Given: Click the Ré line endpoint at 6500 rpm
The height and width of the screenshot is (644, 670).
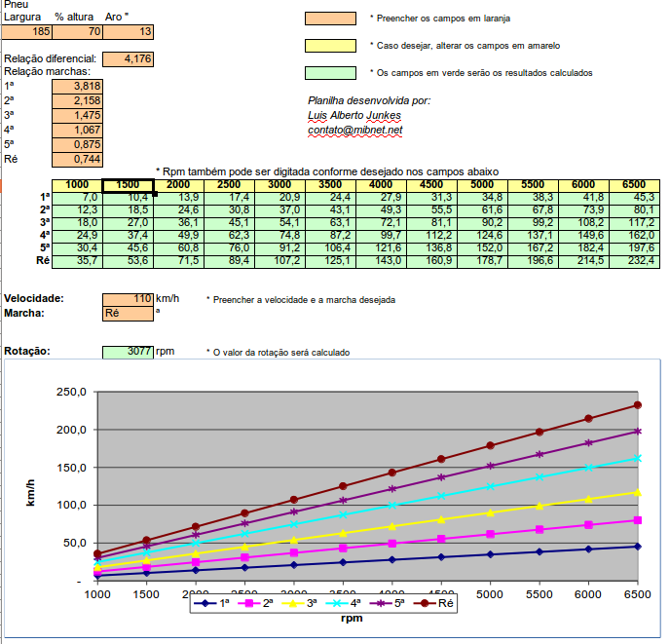Looking at the screenshot, I should click(x=638, y=405).
